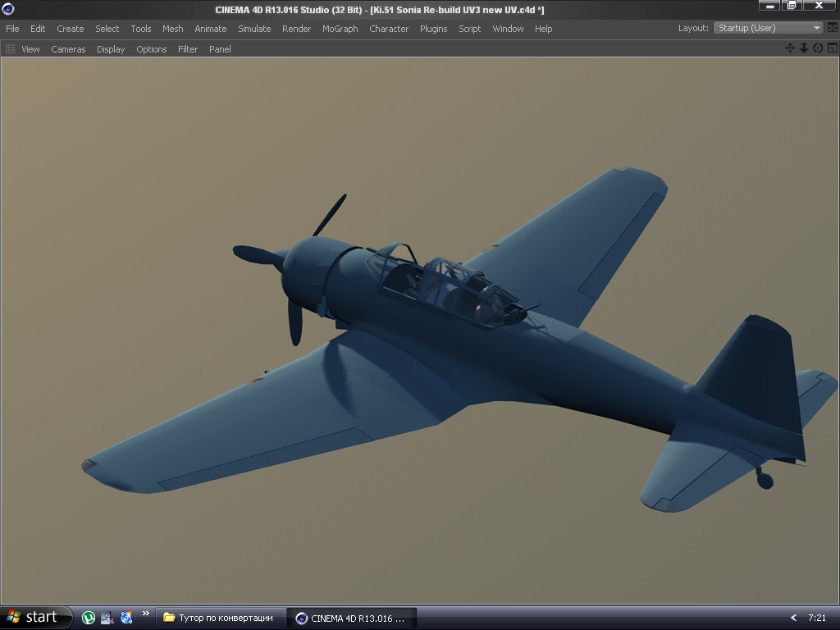Open the Cameras viewport menu
The width and height of the screenshot is (840, 630).
[x=68, y=49]
